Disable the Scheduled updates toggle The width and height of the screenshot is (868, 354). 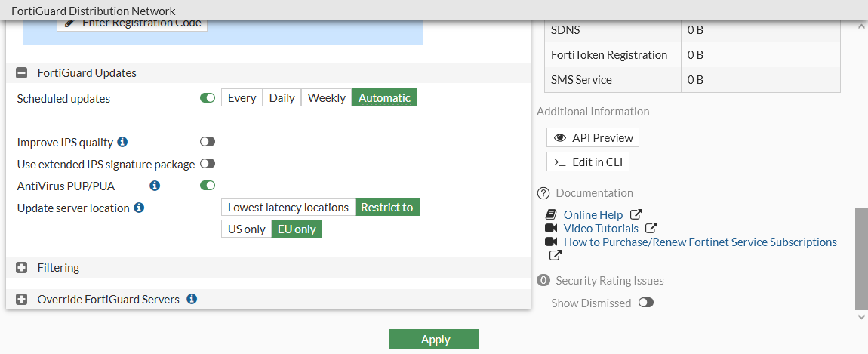208,97
